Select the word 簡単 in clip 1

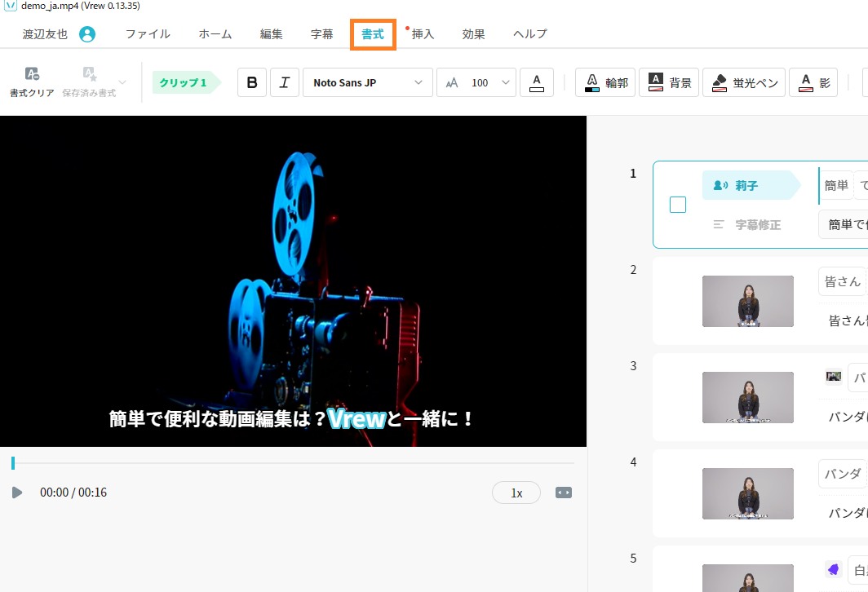[x=836, y=185]
